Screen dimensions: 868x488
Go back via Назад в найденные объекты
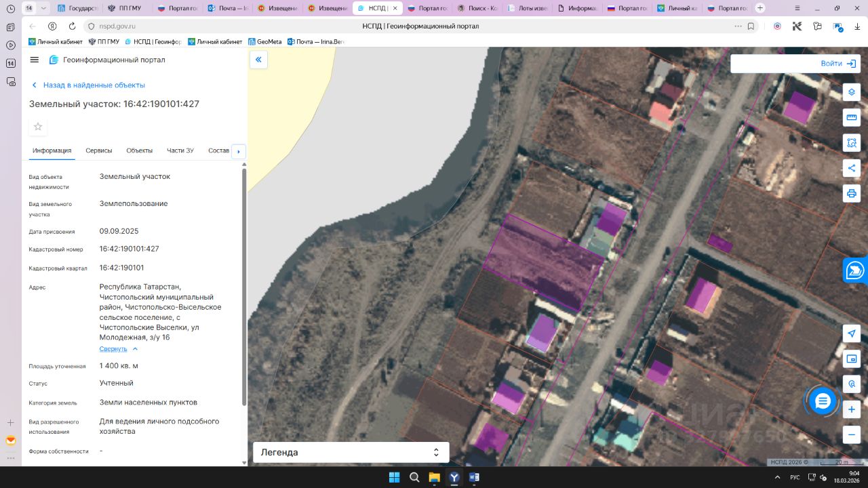coord(94,85)
